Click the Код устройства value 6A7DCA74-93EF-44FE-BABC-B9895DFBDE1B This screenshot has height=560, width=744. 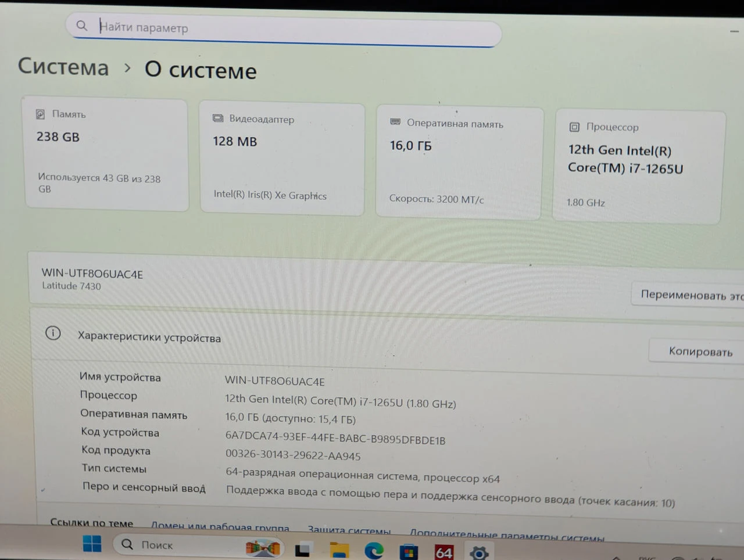(335, 438)
